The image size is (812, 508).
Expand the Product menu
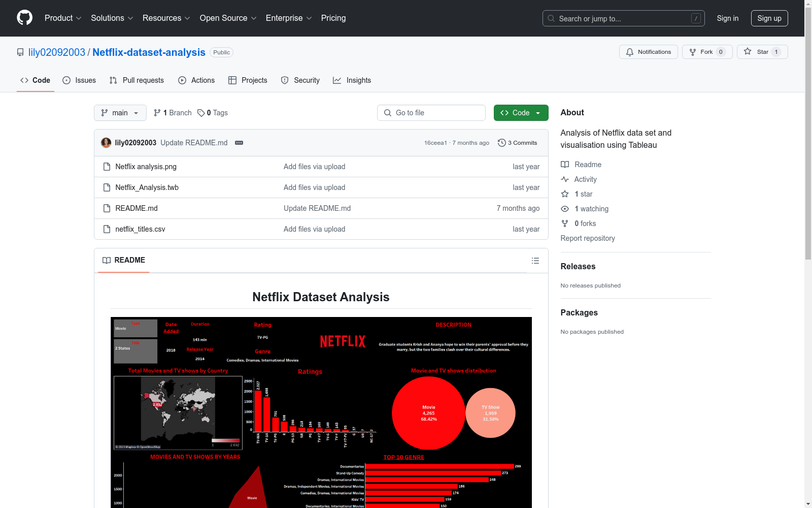[63, 18]
